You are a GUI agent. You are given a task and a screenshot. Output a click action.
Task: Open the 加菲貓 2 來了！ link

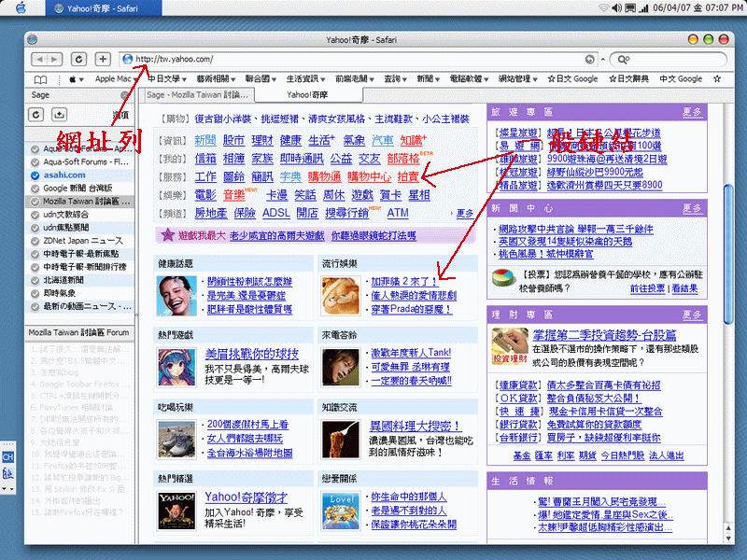pyautogui.click(x=404, y=282)
